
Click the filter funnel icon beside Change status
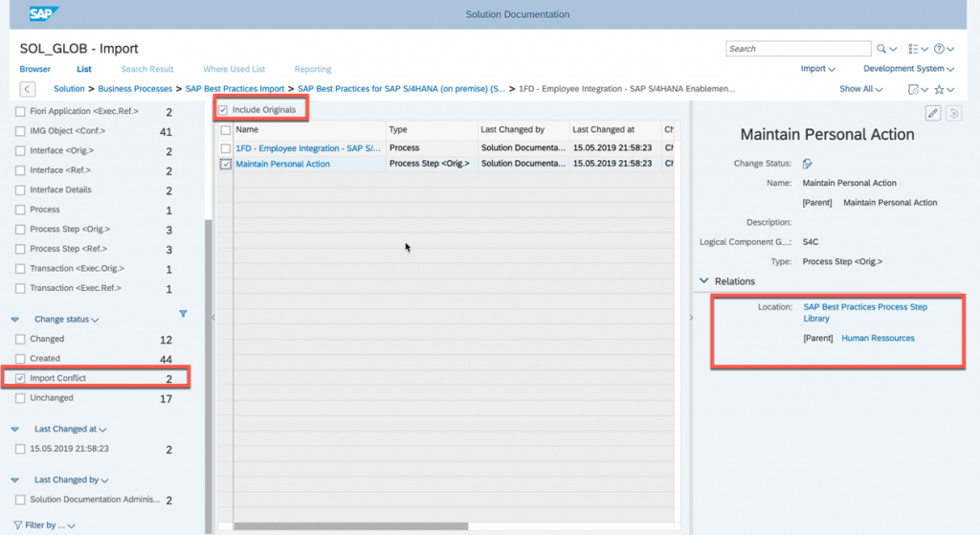(183, 314)
